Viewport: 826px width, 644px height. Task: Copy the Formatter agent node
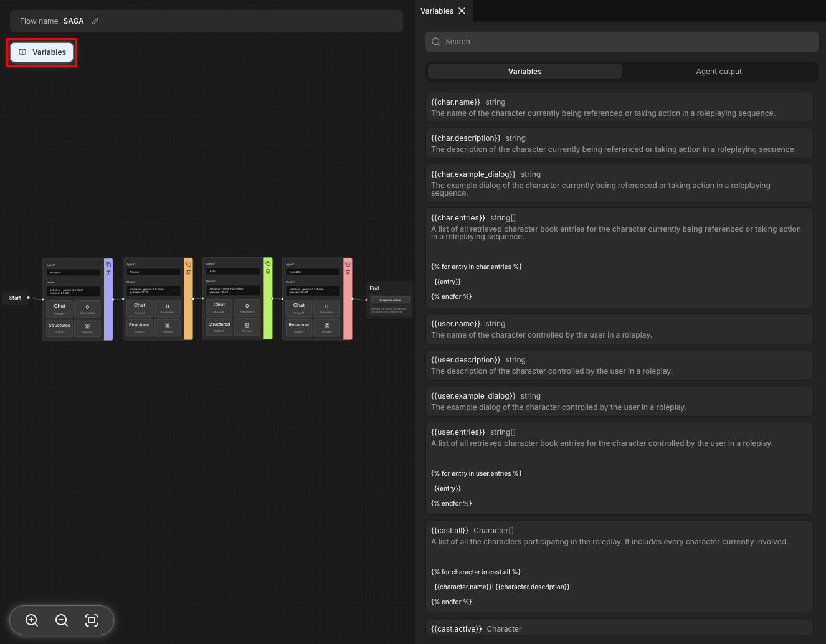pos(348,264)
